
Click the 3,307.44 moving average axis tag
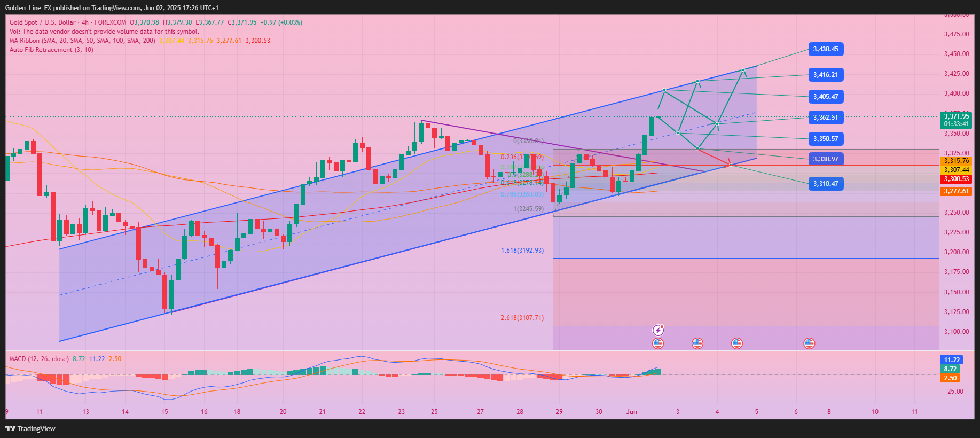pos(956,170)
